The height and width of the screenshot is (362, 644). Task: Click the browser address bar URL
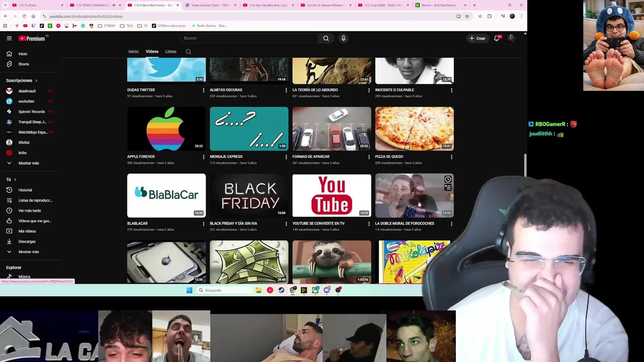click(x=86, y=16)
